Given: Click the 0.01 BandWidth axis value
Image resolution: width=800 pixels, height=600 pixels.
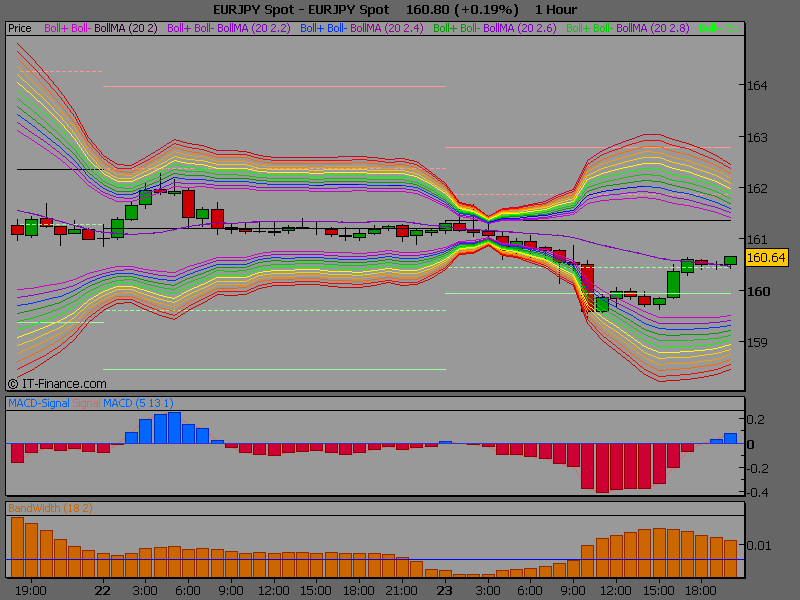Looking at the screenshot, I should 759,545.
